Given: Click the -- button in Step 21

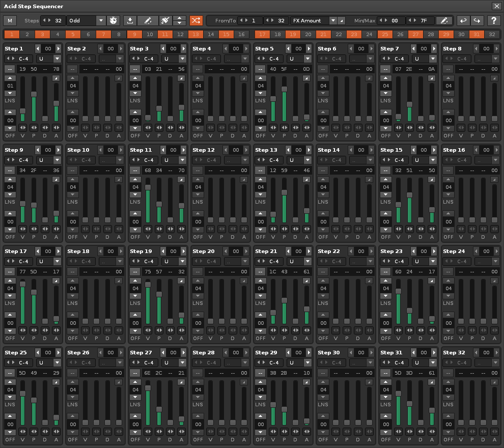Looking at the screenshot, I should (260, 271).
